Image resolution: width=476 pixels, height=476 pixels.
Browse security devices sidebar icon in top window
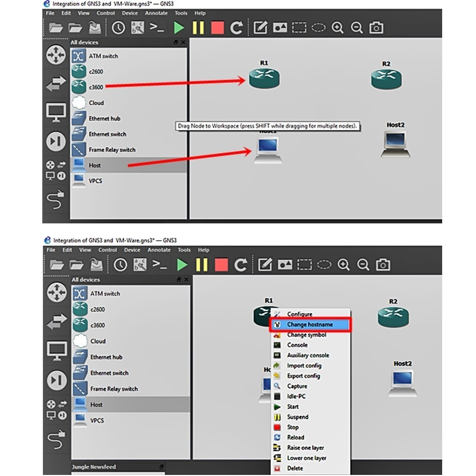[x=56, y=141]
